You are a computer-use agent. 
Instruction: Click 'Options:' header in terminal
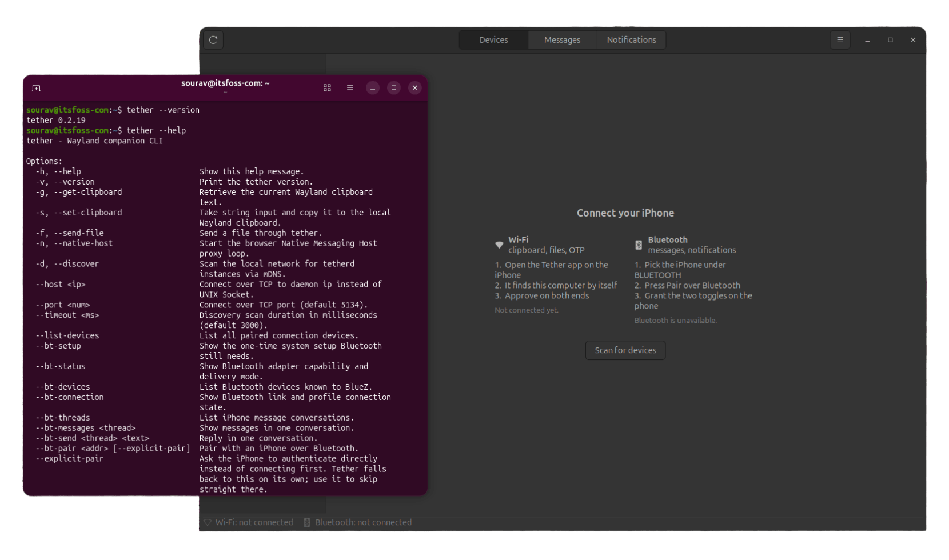pyautogui.click(x=44, y=162)
